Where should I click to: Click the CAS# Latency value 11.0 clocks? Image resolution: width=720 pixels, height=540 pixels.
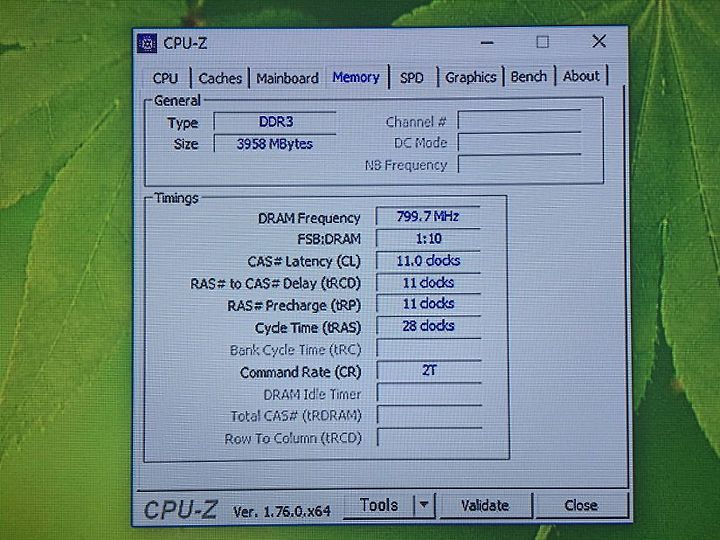(428, 260)
